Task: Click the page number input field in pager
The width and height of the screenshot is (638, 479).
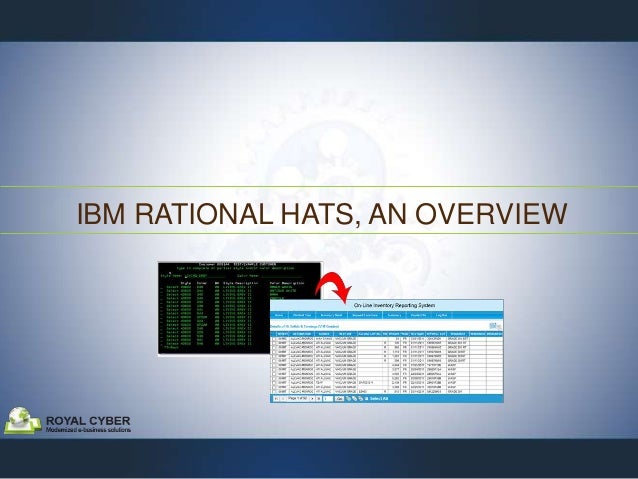Action: coord(328,398)
